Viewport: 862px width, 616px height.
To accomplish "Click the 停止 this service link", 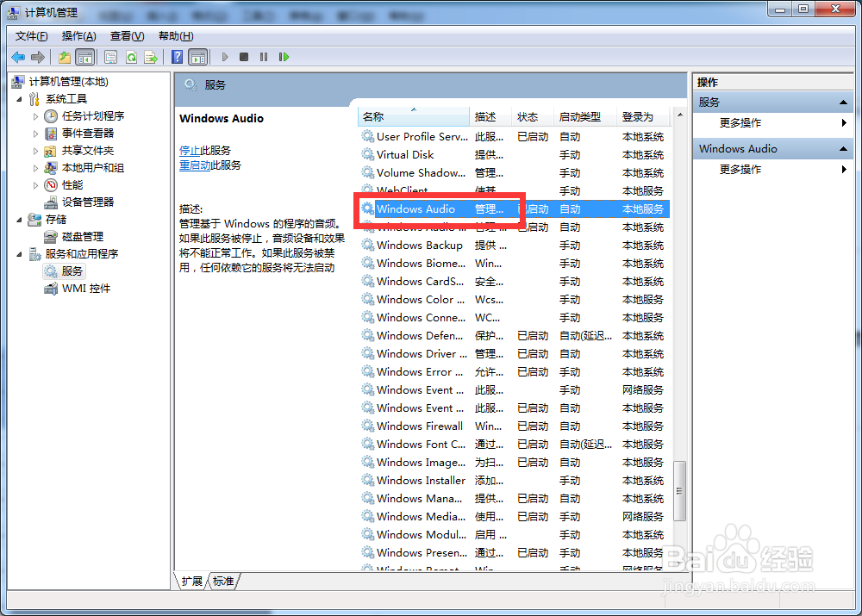I will [190, 151].
